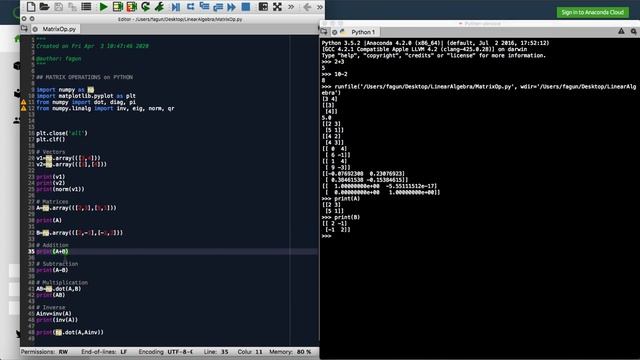Click the 'print(A+B)' line 35
The image size is (640, 360).
coord(52,251)
